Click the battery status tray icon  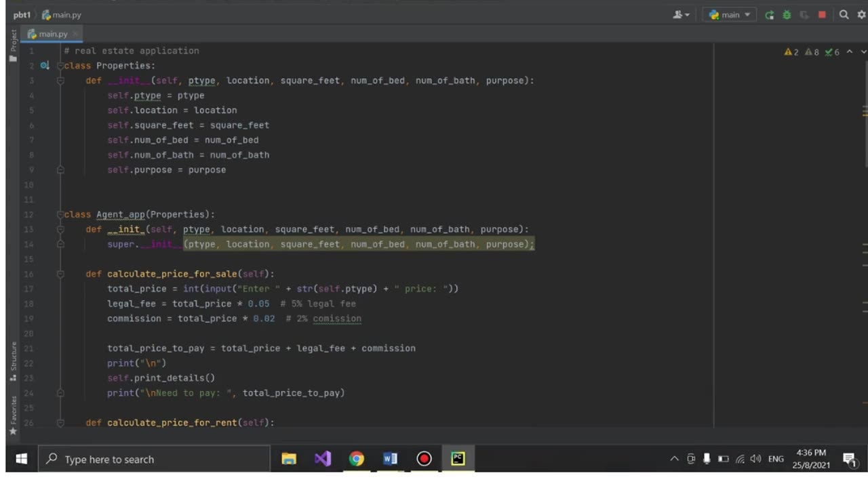[723, 459]
